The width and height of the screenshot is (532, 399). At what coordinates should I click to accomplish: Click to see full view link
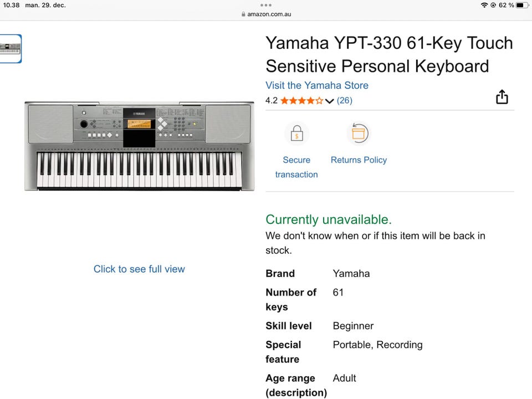point(139,269)
